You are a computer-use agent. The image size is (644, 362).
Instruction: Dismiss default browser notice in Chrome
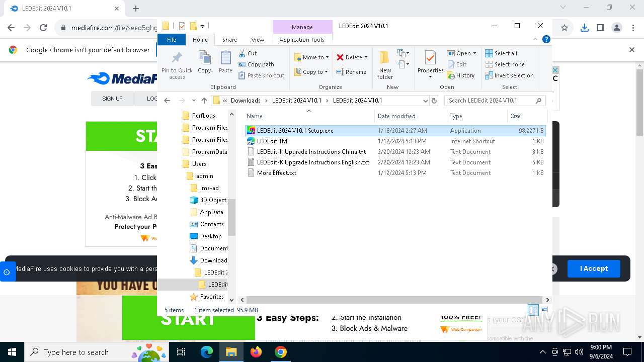tap(632, 50)
